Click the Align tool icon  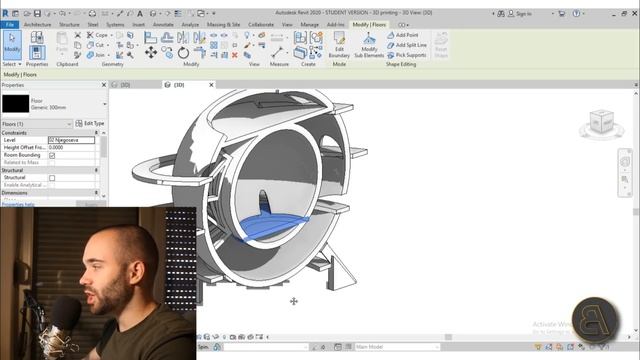(x=151, y=38)
